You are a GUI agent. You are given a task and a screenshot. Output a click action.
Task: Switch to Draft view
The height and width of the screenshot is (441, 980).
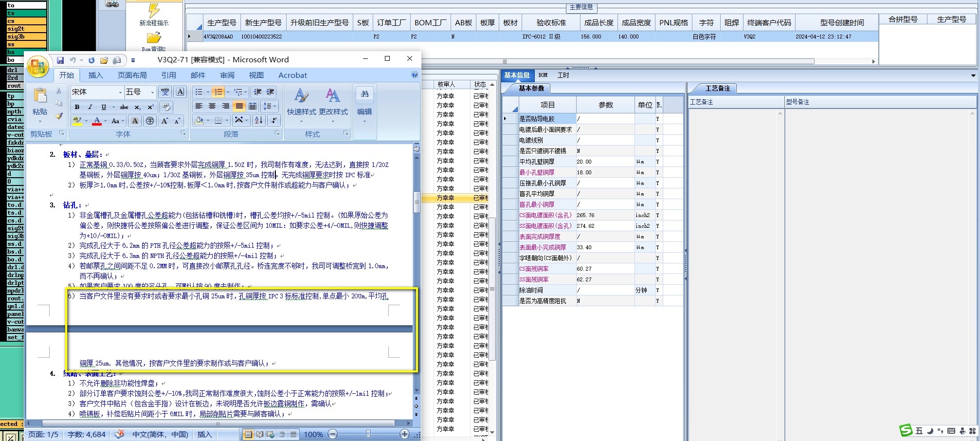[293, 434]
